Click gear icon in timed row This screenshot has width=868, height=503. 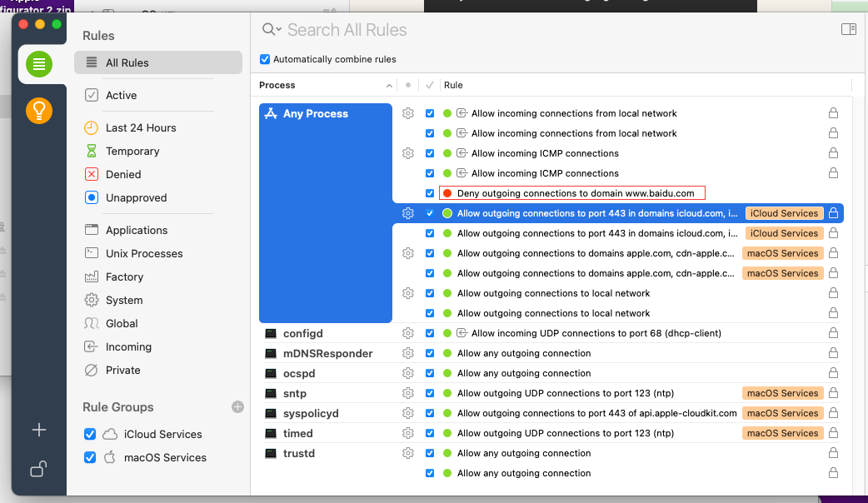pyautogui.click(x=408, y=433)
